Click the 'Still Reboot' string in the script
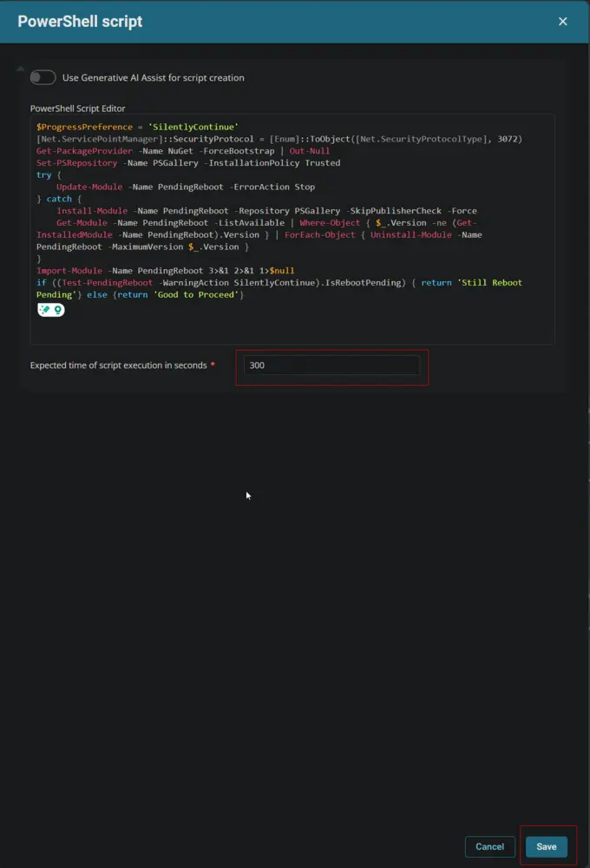Viewport: 590px width, 868px height. pyautogui.click(x=490, y=283)
